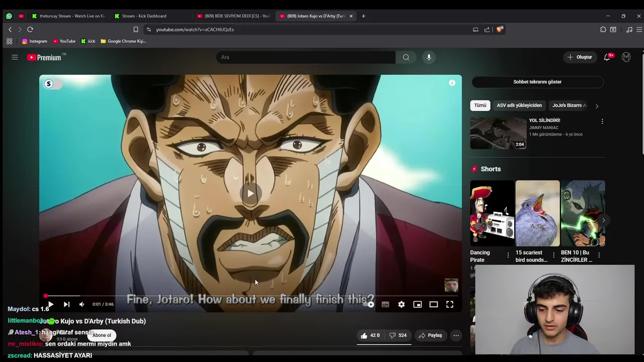Click Create (Oluştur) button
This screenshot has width=644, height=362.
tap(580, 57)
